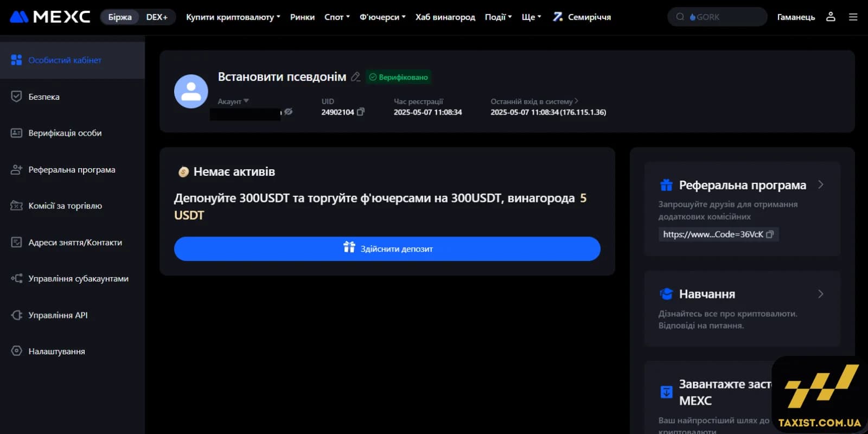Expand the Акаунт dropdown arrow
Screen dimensions: 868x434
coord(246,101)
